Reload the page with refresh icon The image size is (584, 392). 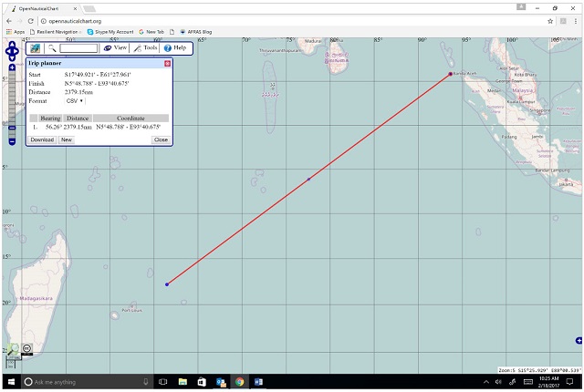30,21
